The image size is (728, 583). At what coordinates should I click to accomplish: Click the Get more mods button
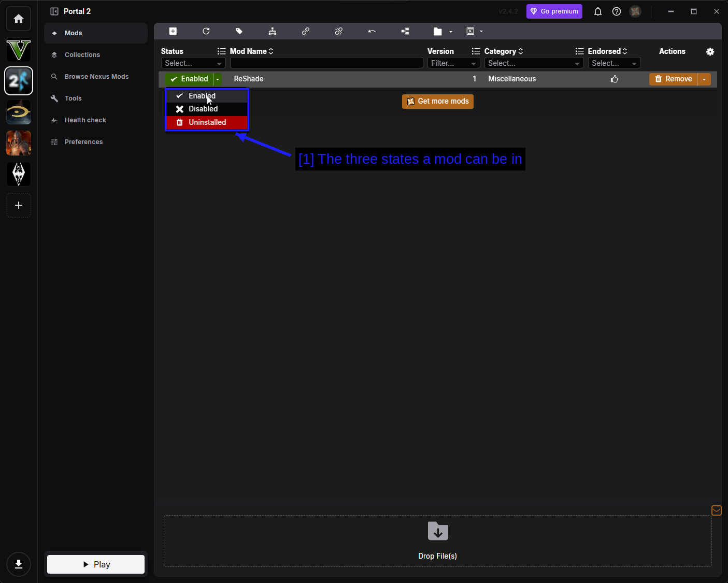click(438, 102)
